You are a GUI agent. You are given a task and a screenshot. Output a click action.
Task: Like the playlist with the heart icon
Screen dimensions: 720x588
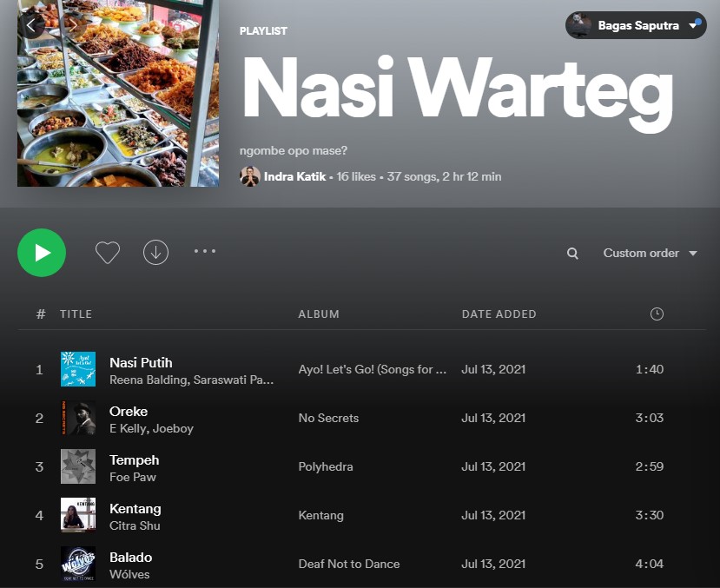(108, 253)
